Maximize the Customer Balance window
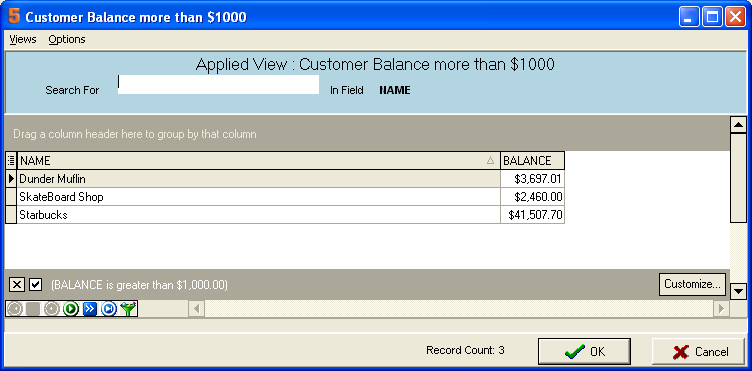Viewport: 752px width, 371px height. (x=712, y=18)
